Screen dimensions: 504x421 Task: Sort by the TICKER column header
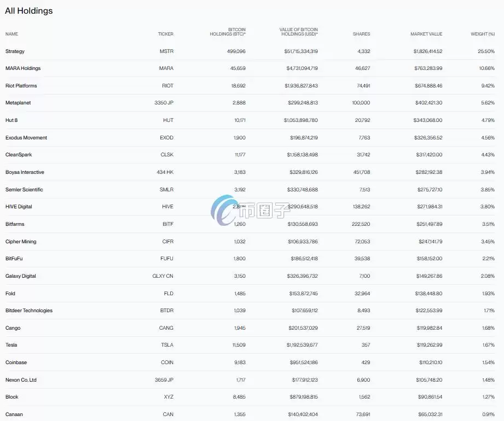click(165, 34)
